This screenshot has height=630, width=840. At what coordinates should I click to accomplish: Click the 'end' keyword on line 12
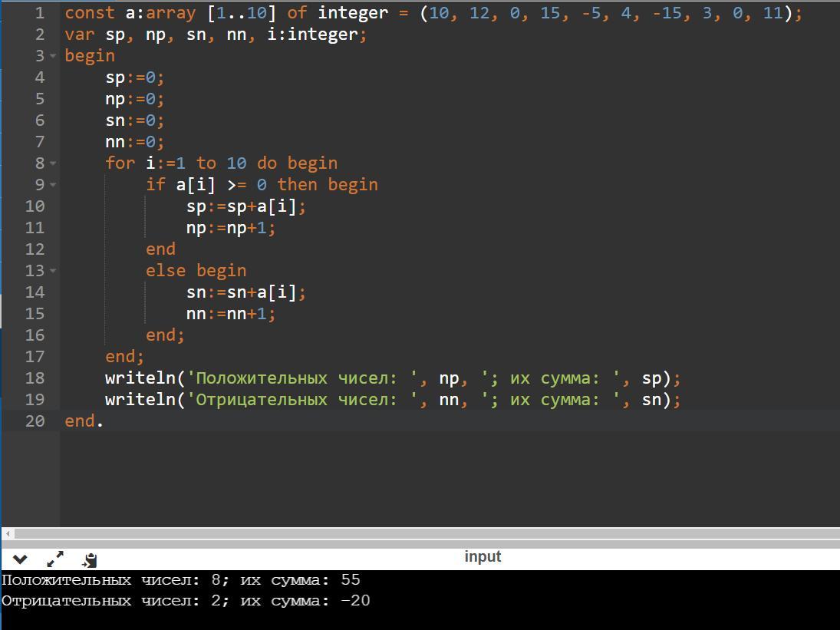pyautogui.click(x=161, y=249)
